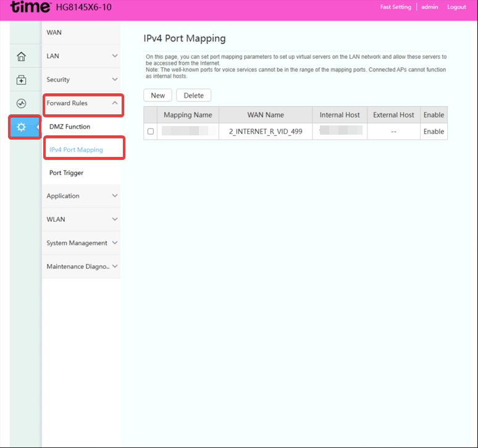This screenshot has width=478, height=448.
Task: Open the Port Trigger page
Action: coord(66,173)
